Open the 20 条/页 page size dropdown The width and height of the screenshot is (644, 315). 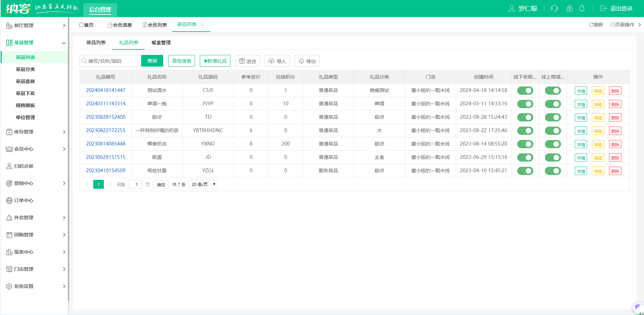(203, 185)
